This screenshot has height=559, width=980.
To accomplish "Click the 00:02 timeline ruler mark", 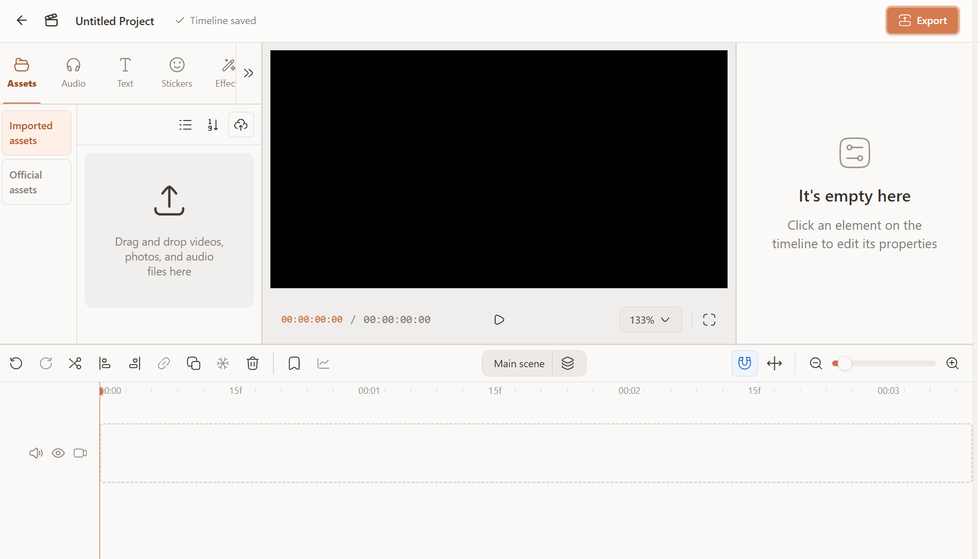I will [x=629, y=391].
